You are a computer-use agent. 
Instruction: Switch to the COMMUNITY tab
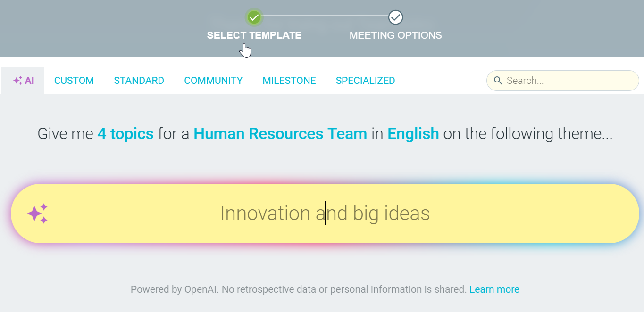tap(213, 81)
